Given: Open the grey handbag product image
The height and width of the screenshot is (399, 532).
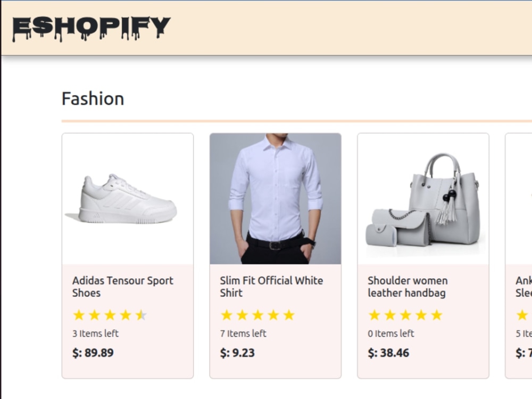Looking at the screenshot, I should pyautogui.click(x=423, y=199).
